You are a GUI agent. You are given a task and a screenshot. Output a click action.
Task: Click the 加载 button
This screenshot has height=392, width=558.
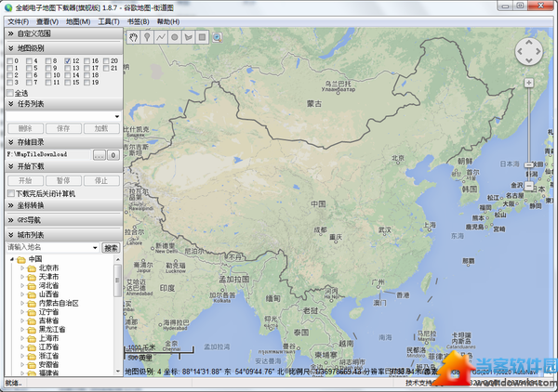point(101,128)
